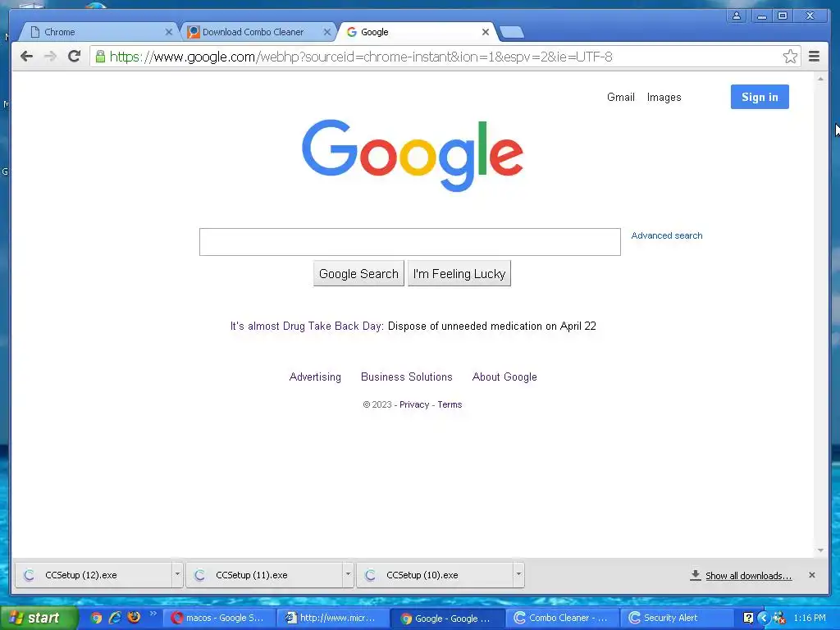Open Images link
The width and height of the screenshot is (840, 630).
(664, 97)
